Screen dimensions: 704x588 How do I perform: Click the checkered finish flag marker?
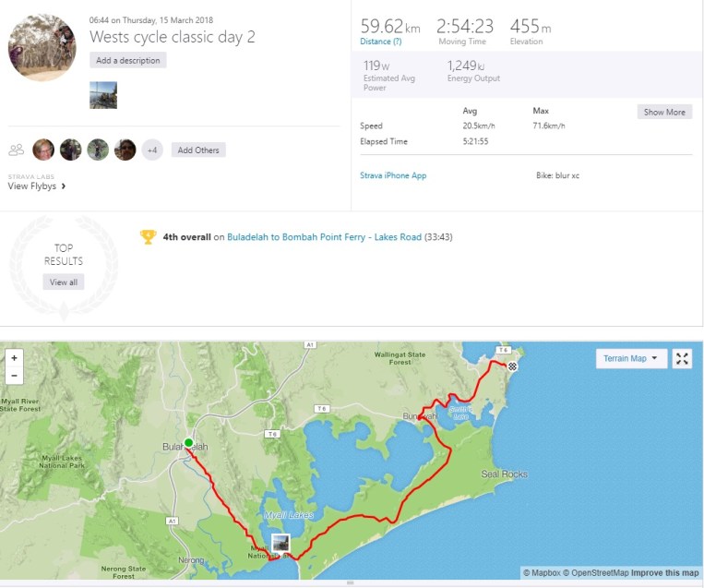(x=513, y=366)
